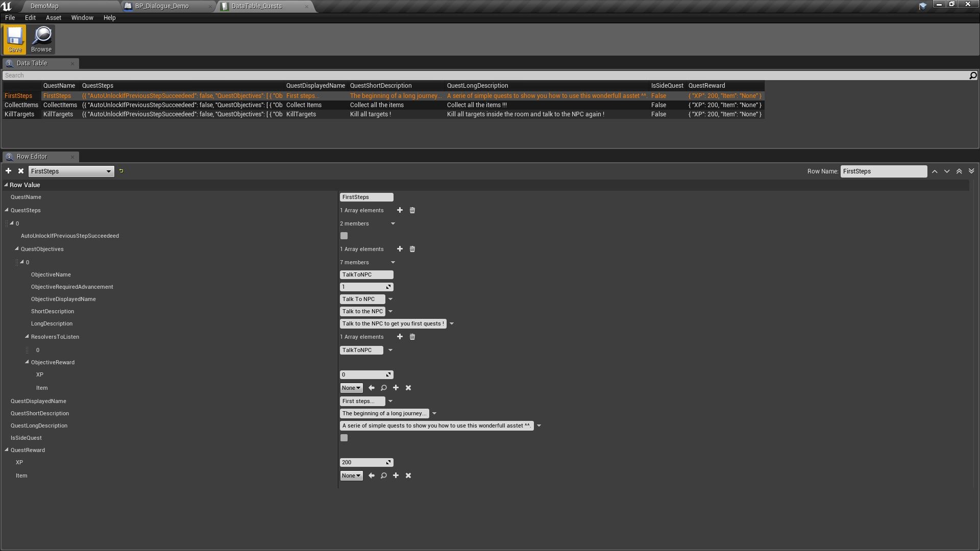980x551 pixels.
Task: Switch to the BP_Dialogue_Demo tab
Action: [x=163, y=6]
